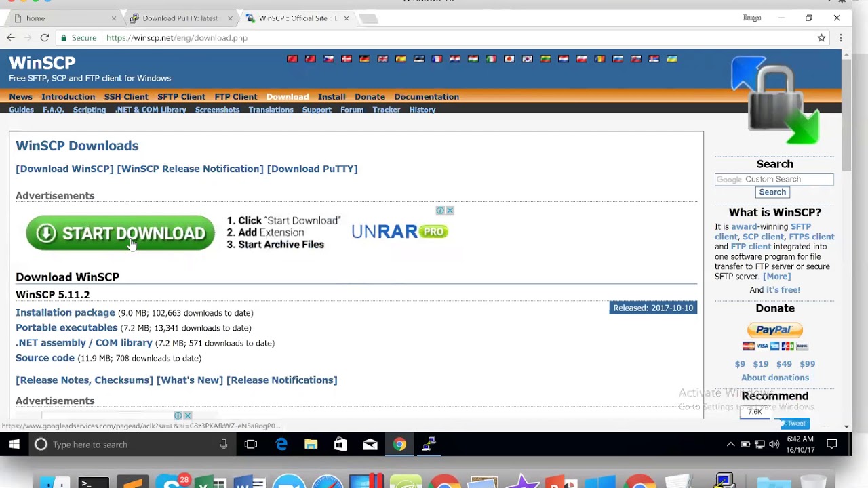Click the .NET assembly / COM library link

(x=84, y=343)
